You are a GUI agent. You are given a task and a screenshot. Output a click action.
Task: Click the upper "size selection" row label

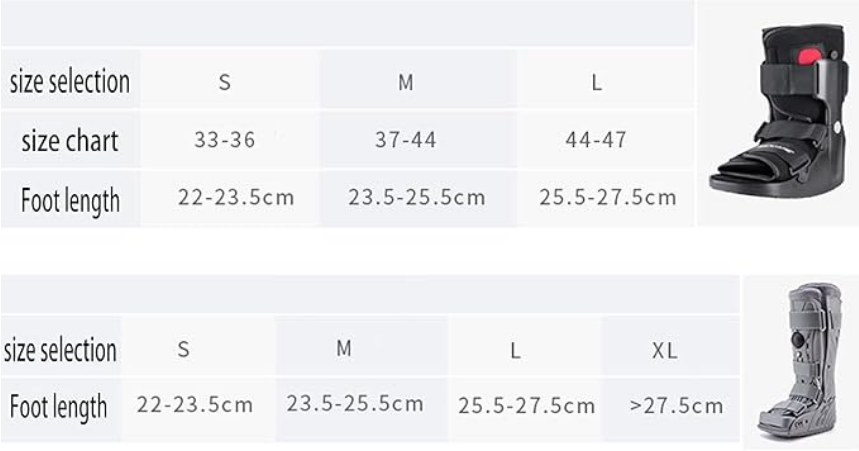coord(70,82)
